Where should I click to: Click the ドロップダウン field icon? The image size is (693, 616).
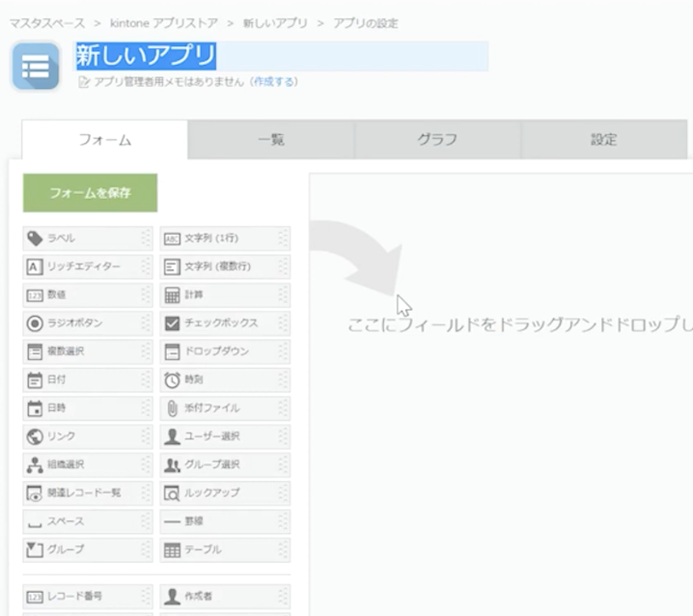172,352
